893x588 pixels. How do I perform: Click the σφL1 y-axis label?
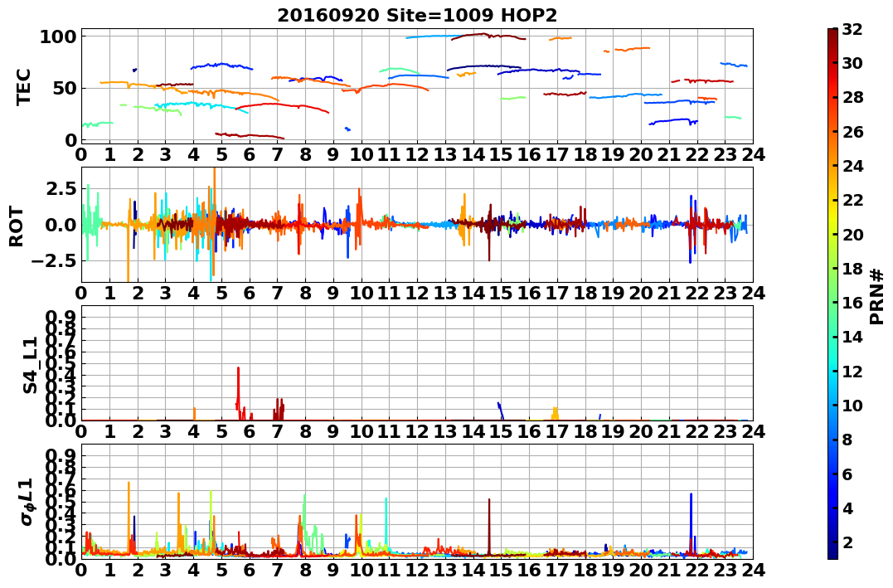tap(27, 502)
